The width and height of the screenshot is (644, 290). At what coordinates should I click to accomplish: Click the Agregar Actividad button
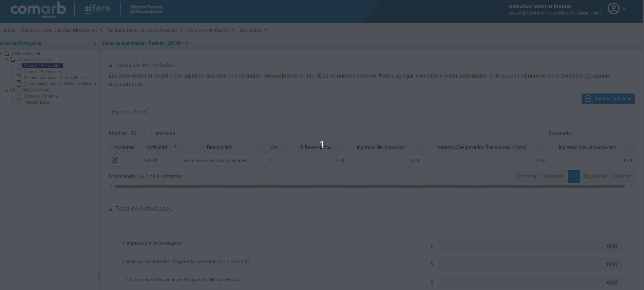tap(608, 99)
